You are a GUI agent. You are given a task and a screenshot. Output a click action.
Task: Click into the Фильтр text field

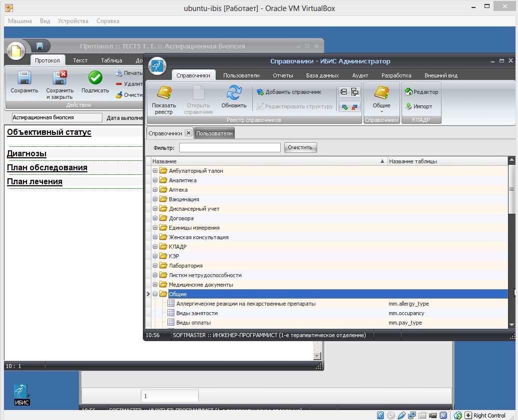point(230,147)
